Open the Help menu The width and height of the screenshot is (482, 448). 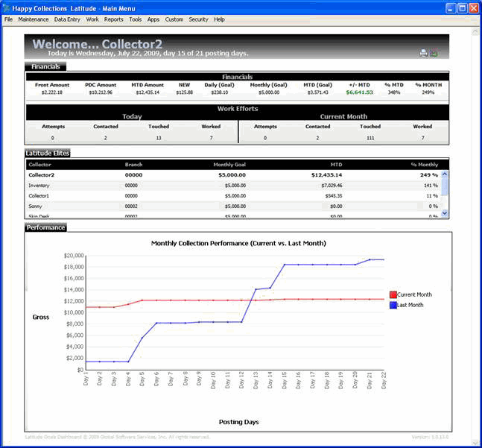pyautogui.click(x=219, y=19)
